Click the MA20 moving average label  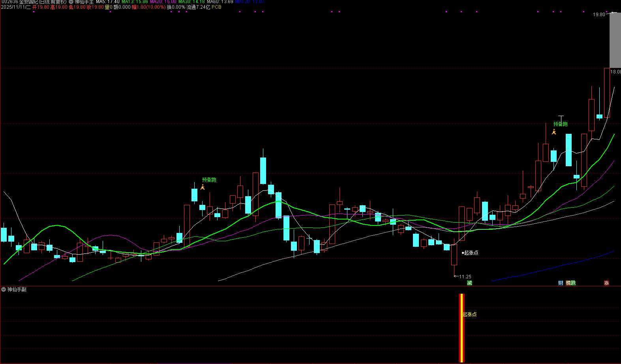(x=163, y=2)
